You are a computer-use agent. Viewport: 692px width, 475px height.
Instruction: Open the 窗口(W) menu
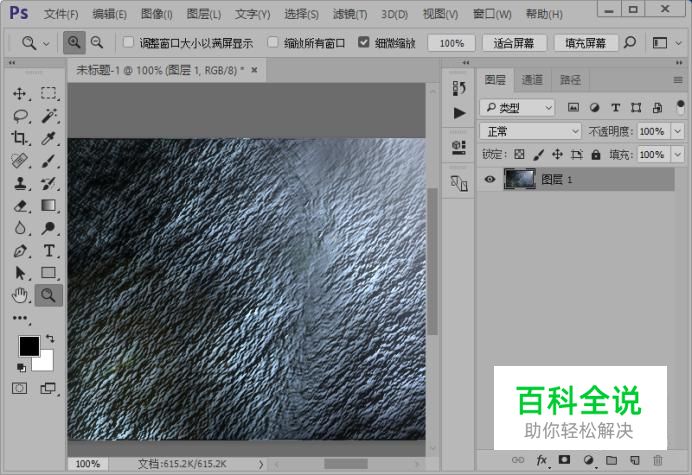pyautogui.click(x=492, y=14)
